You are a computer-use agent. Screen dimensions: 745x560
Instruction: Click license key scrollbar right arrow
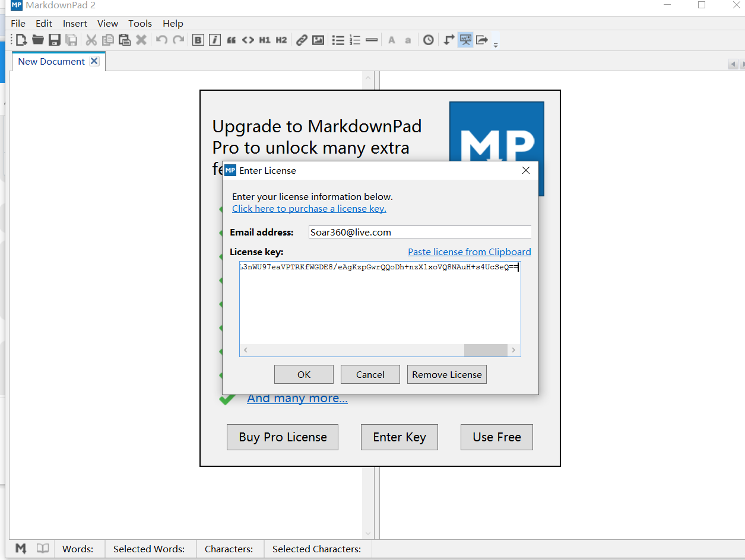click(514, 351)
